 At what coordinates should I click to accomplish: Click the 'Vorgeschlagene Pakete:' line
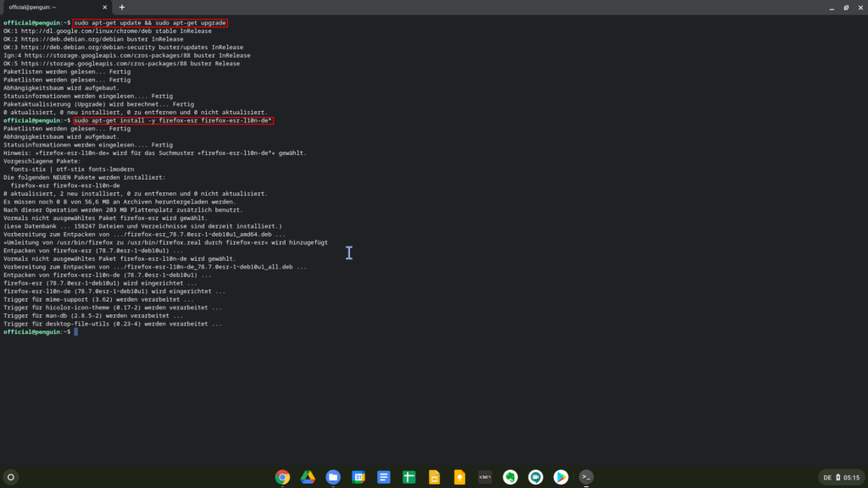click(x=42, y=161)
